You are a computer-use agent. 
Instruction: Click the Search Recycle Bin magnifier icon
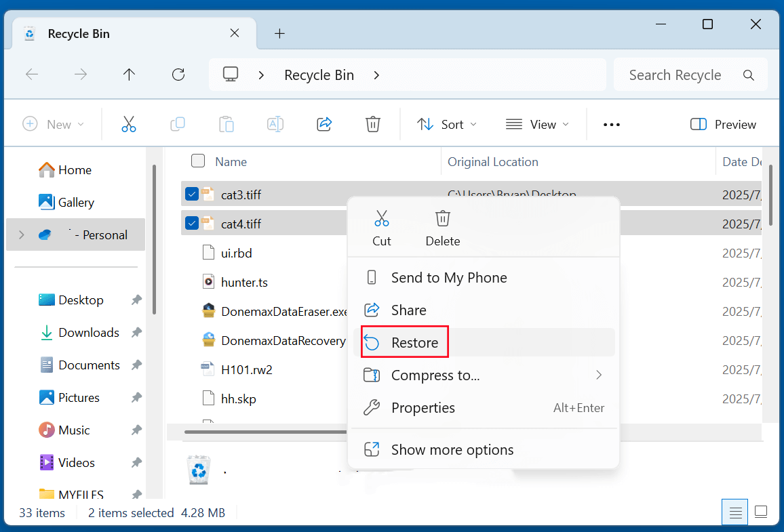tap(748, 75)
